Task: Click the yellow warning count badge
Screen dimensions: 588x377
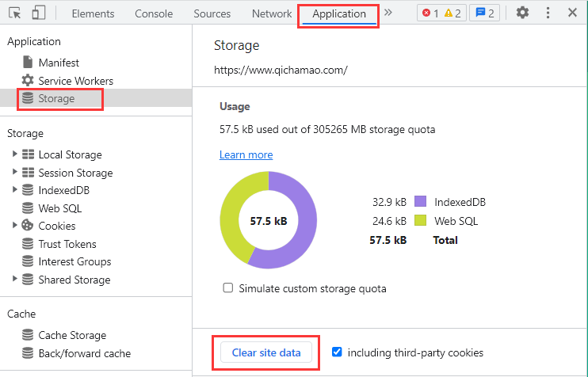Action: pyautogui.click(x=453, y=13)
